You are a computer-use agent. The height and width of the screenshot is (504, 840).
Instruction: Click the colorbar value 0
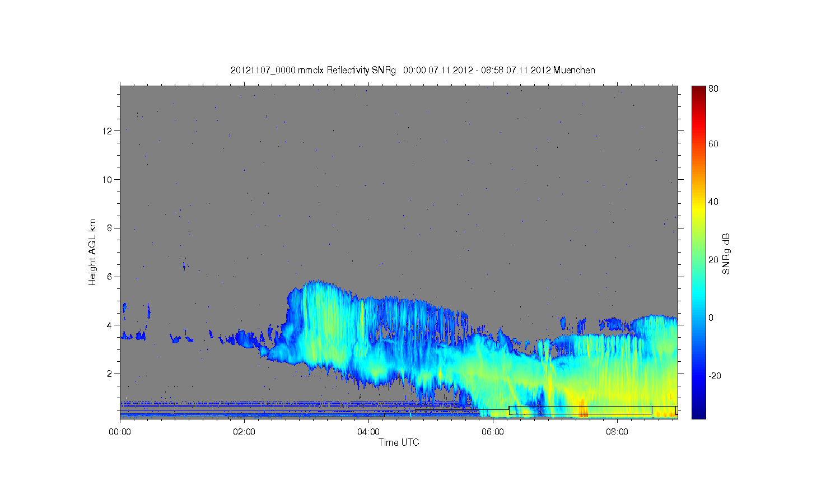(711, 318)
